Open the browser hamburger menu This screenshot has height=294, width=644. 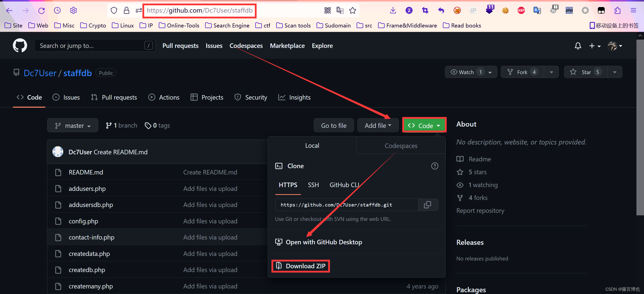[633, 11]
